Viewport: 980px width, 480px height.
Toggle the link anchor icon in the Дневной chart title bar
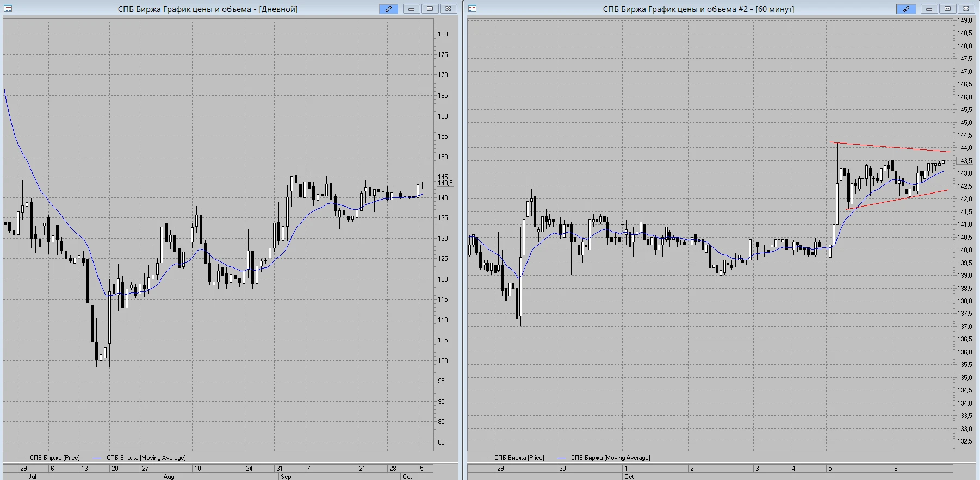[x=388, y=9]
